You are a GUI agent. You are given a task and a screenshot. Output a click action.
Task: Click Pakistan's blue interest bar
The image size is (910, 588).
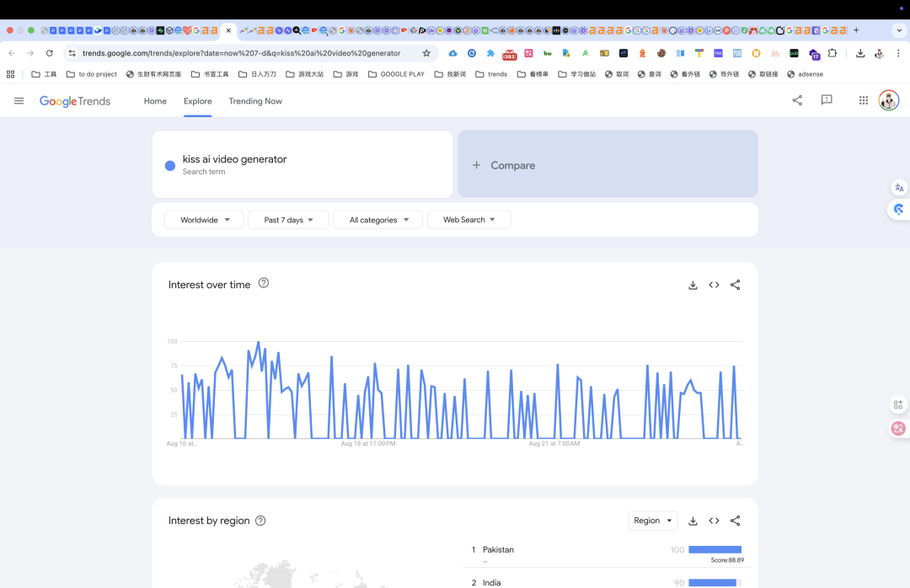pos(715,550)
